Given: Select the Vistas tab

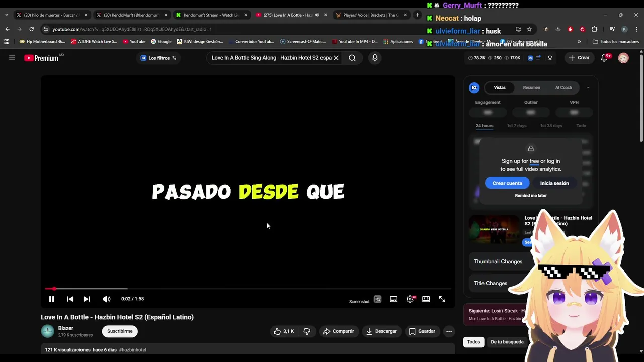Looking at the screenshot, I should pos(500,87).
